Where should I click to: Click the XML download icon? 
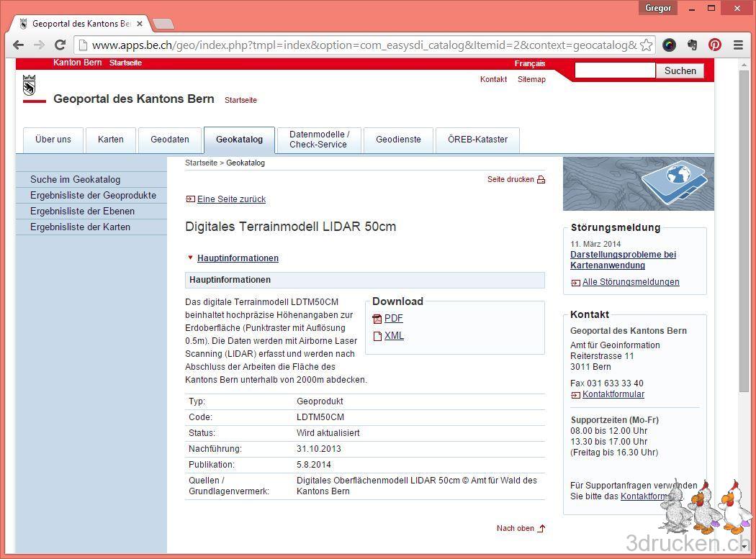[x=377, y=335]
